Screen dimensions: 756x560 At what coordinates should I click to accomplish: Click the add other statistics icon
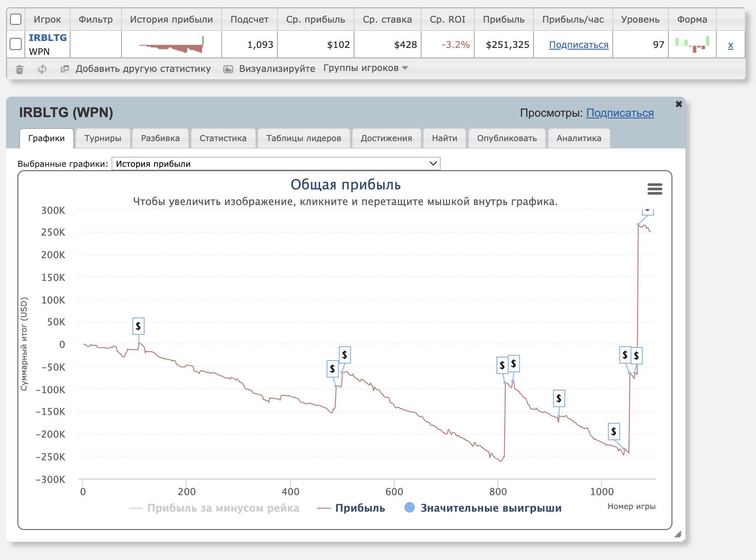(65, 69)
